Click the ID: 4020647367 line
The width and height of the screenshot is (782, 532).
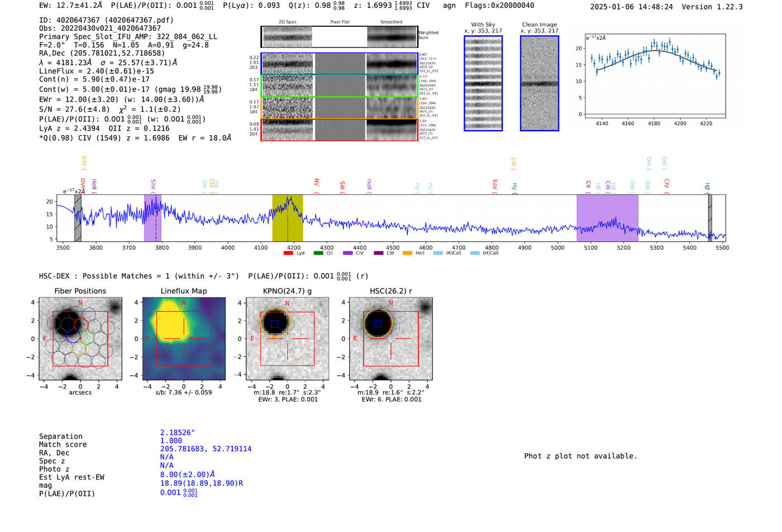coord(106,20)
